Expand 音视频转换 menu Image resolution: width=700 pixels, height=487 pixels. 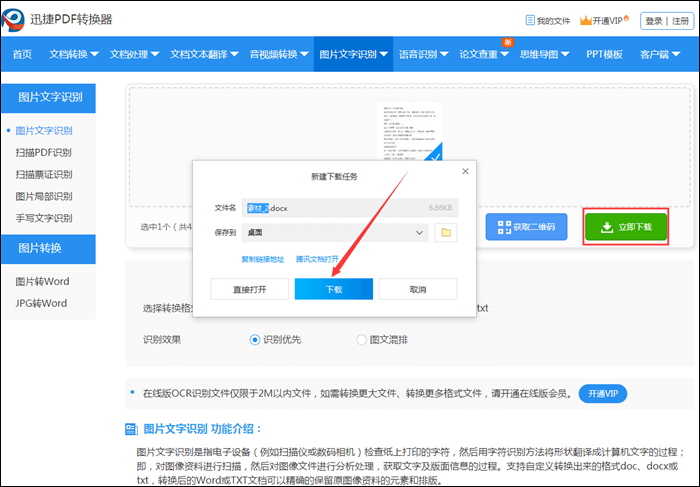279,54
